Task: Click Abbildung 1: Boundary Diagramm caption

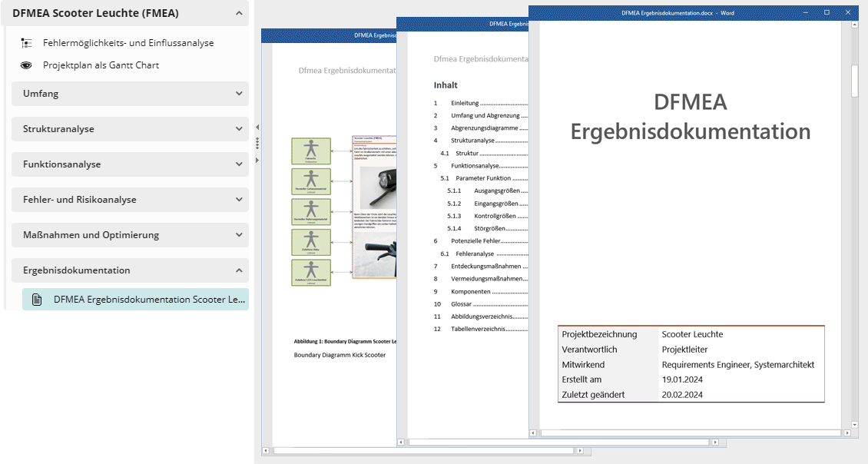Action: pyautogui.click(x=346, y=342)
